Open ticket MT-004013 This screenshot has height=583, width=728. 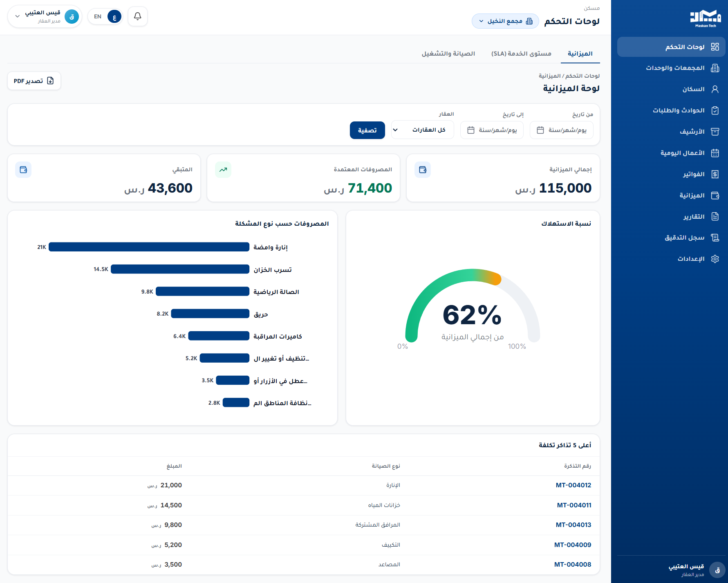(x=573, y=525)
